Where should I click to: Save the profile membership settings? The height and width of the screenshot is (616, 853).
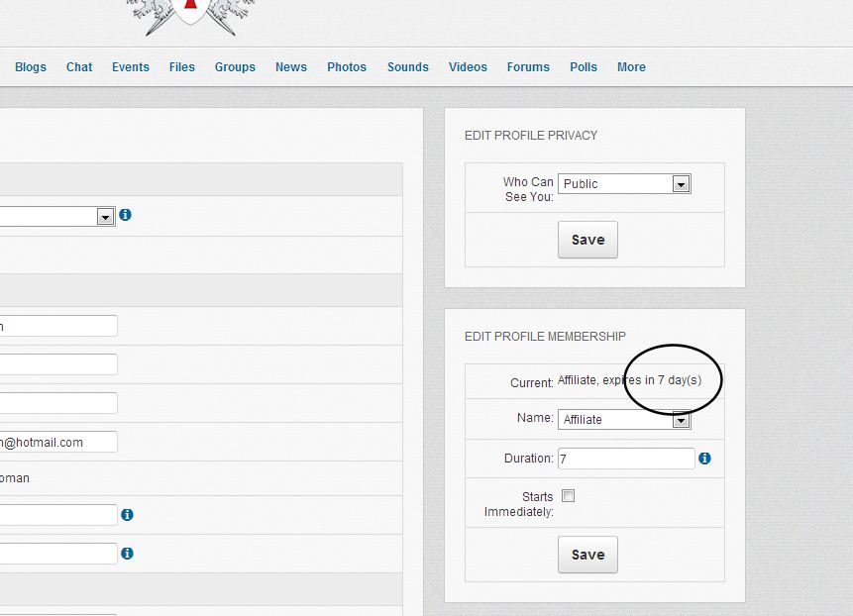click(588, 555)
